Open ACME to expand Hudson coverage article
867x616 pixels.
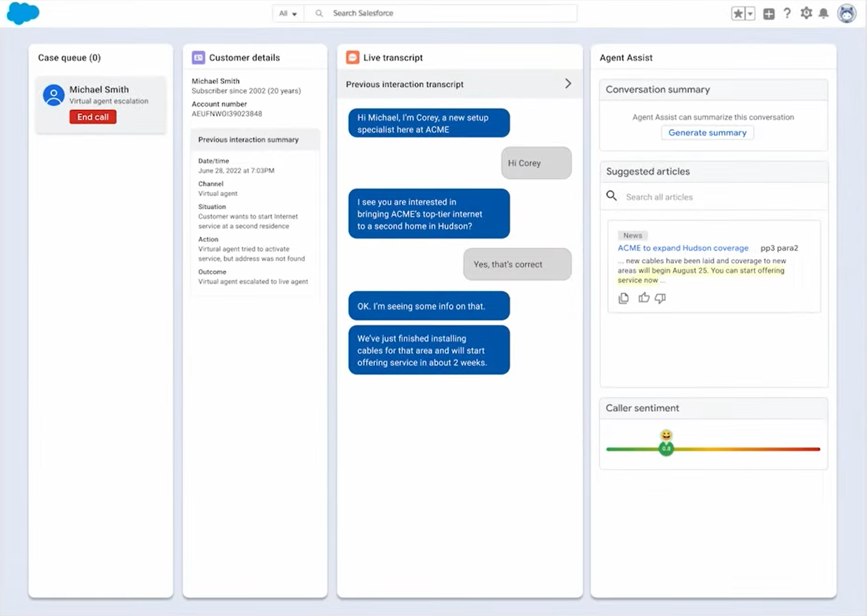click(x=683, y=248)
